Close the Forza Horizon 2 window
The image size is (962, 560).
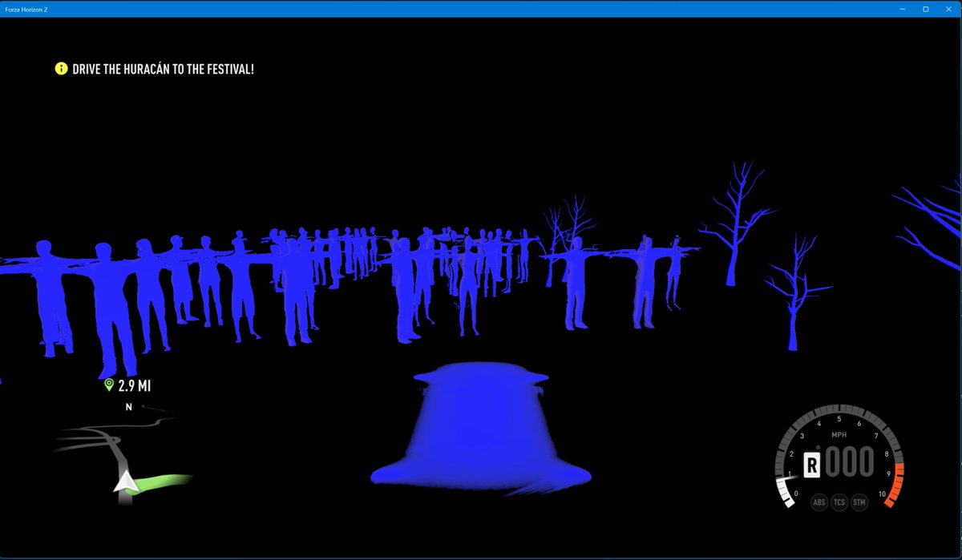click(947, 9)
